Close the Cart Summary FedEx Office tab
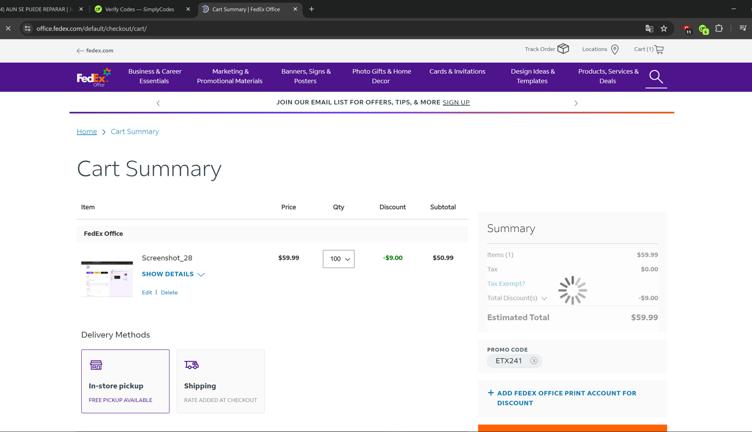 (x=295, y=9)
